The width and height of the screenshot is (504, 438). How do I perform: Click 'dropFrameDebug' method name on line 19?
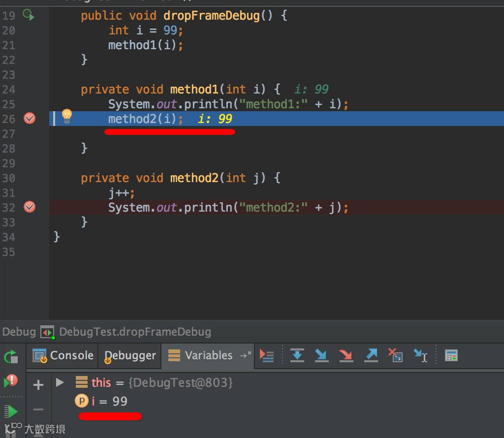pos(212,15)
